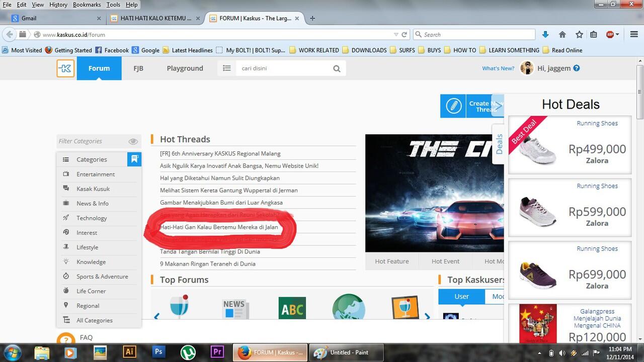Toggle the eye icon in Filter Categories
The image size is (644, 362).
133,141
